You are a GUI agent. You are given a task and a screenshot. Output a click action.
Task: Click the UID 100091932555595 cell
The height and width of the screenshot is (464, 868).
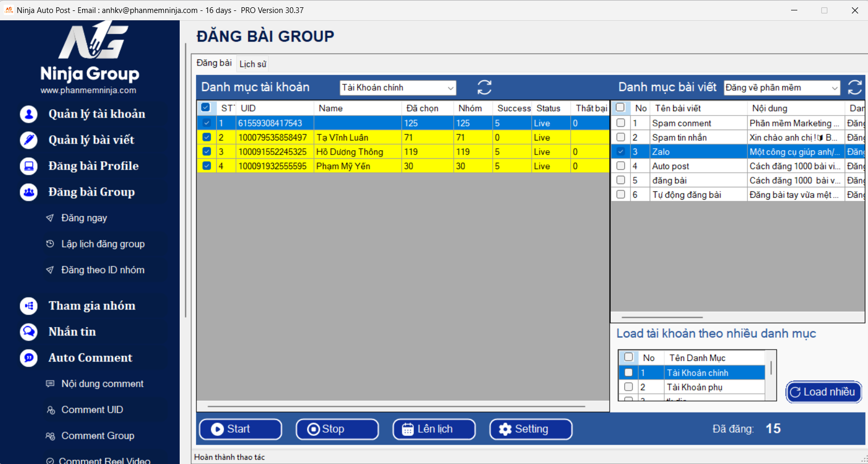click(275, 166)
